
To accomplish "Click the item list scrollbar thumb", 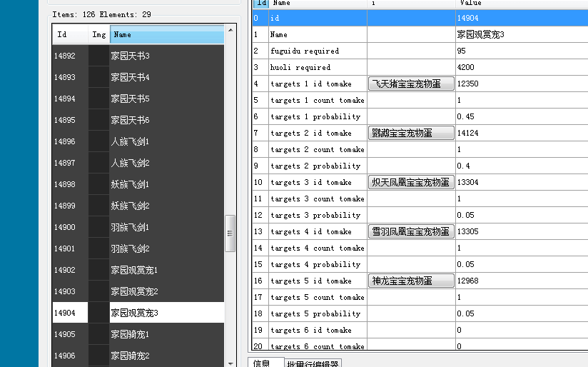I will [x=230, y=233].
